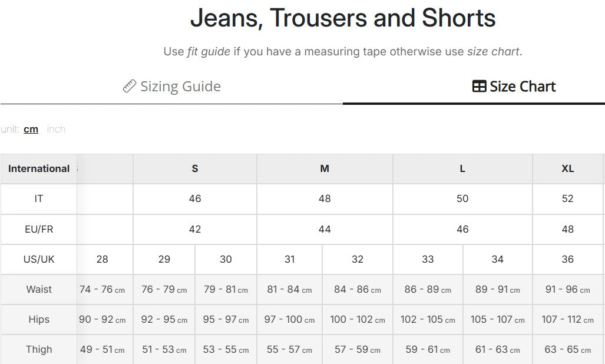Viewport: 605px width, 364px height.
Task: Click the EU/FR size 42 cell
Action: 195,229
